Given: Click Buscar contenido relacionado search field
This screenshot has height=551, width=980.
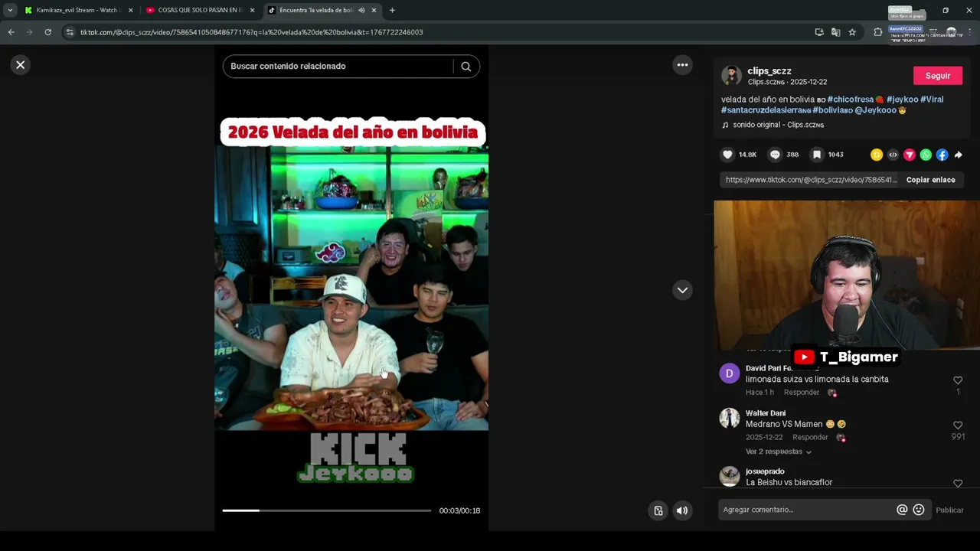Looking at the screenshot, I should coord(337,67).
